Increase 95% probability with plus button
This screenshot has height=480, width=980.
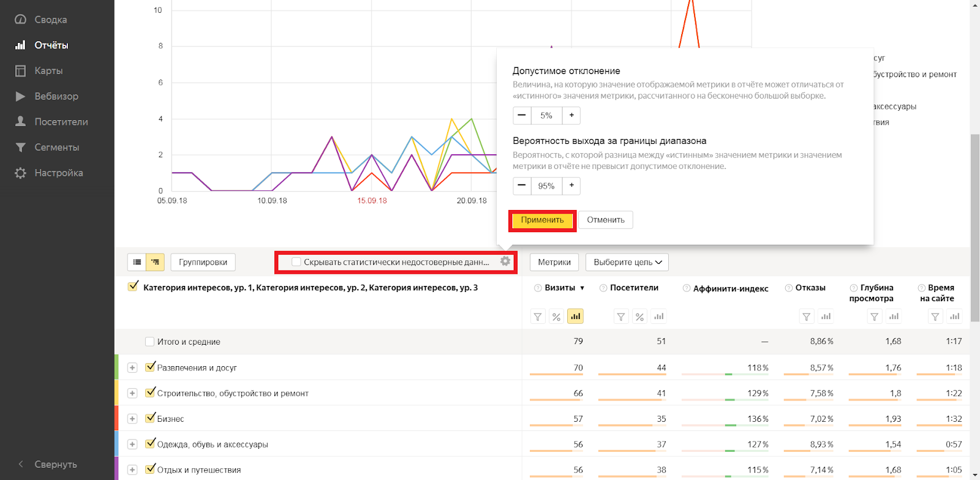point(571,186)
